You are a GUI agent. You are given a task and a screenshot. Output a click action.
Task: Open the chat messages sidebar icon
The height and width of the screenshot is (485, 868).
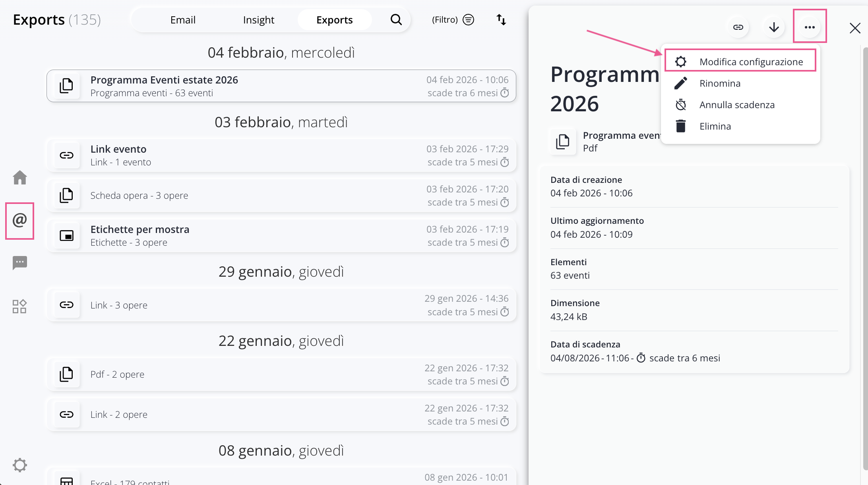coord(20,262)
